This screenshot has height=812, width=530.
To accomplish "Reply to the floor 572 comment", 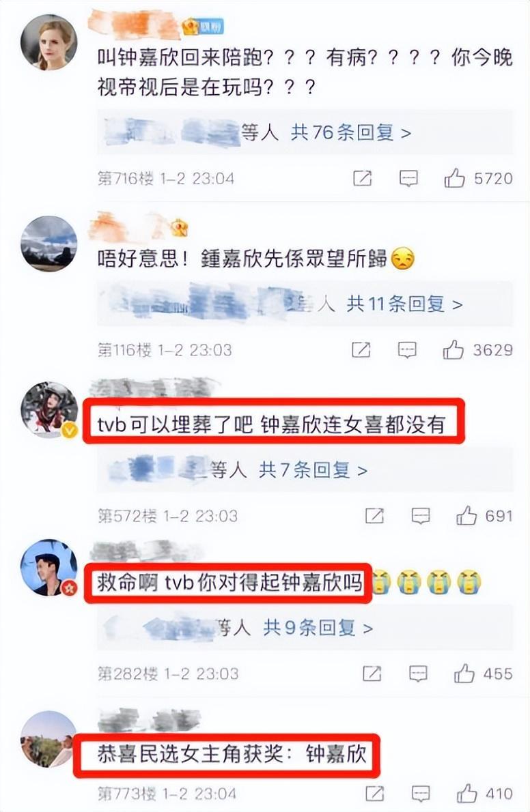I will click(421, 516).
